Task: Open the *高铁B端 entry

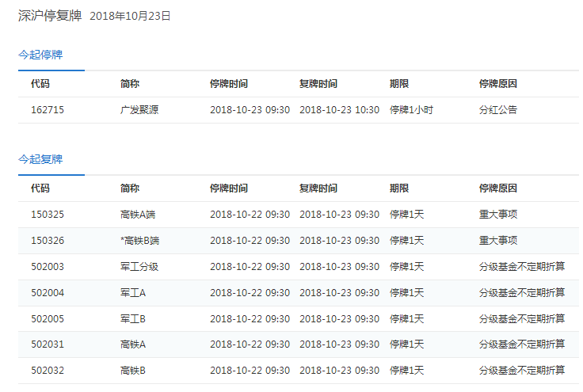Action: point(139,241)
